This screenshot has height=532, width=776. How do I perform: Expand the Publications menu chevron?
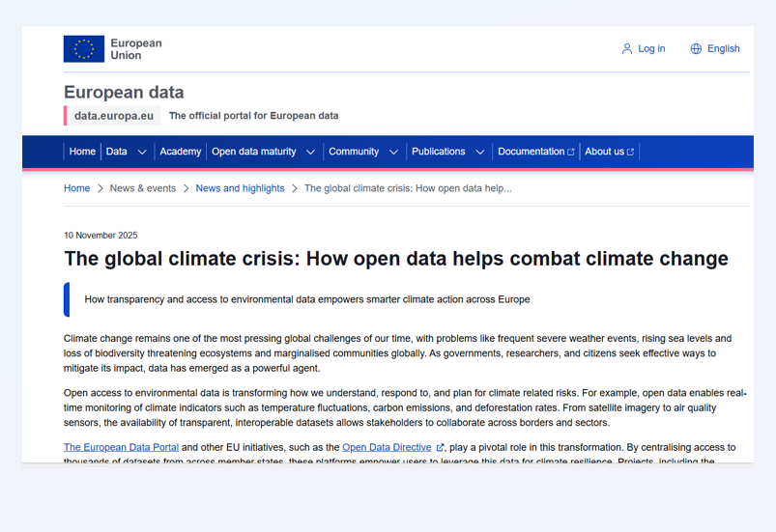tap(479, 153)
